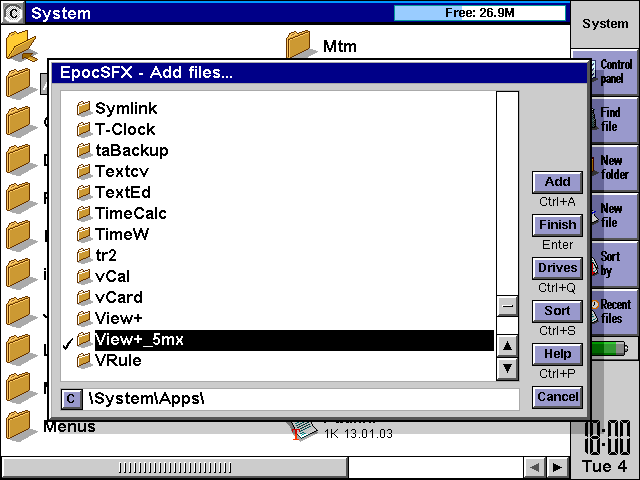640x480 pixels.
Task: Click the C drive icon in System title bar
Action: click(x=13, y=13)
